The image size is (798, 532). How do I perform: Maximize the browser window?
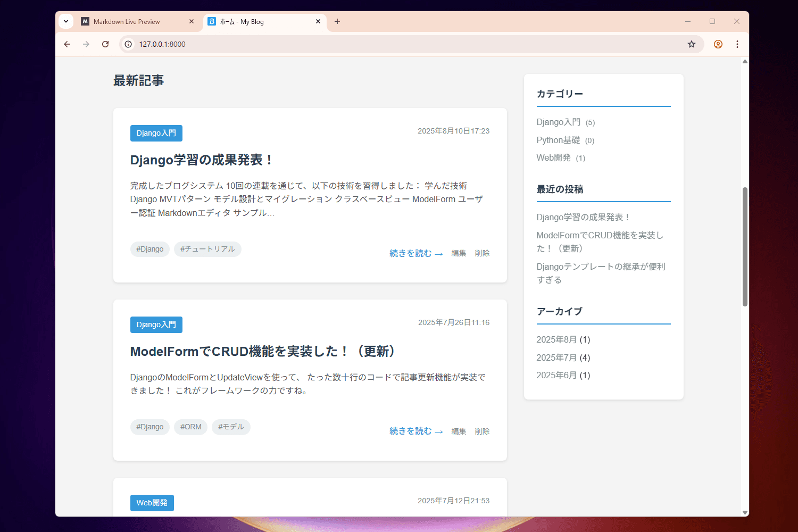[712, 21]
